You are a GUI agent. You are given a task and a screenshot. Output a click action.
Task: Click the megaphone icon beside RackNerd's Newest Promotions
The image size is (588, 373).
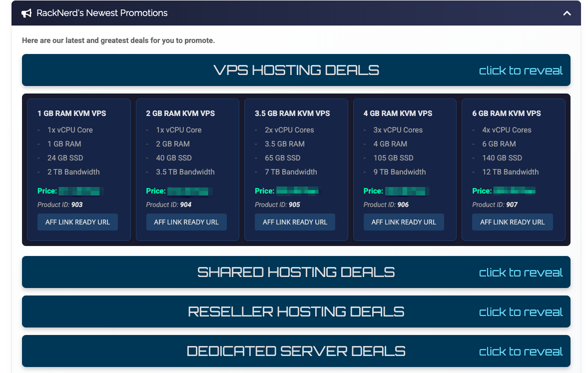point(26,13)
